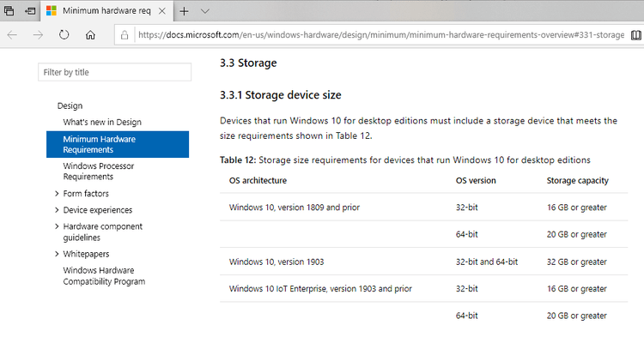Select the 32 GB or greater cell
The width and height of the screenshot is (644, 343).
click(577, 262)
